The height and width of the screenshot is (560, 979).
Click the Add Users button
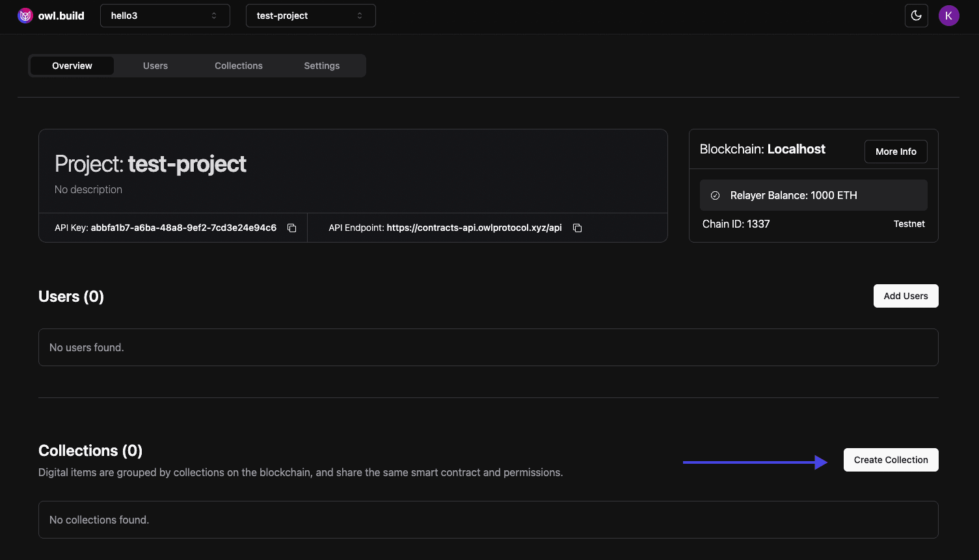[905, 296]
